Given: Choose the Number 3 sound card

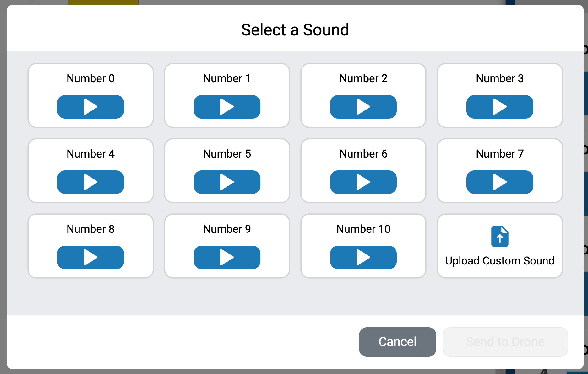Looking at the screenshot, I should click(x=500, y=78).
